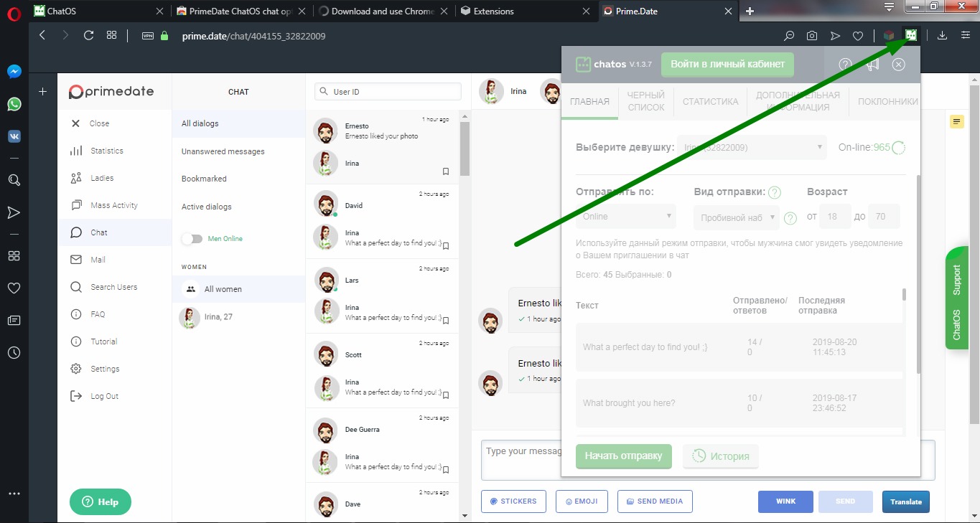Click the yellow note icon beside the chat
Screen dimensions: 980x523
click(x=956, y=122)
